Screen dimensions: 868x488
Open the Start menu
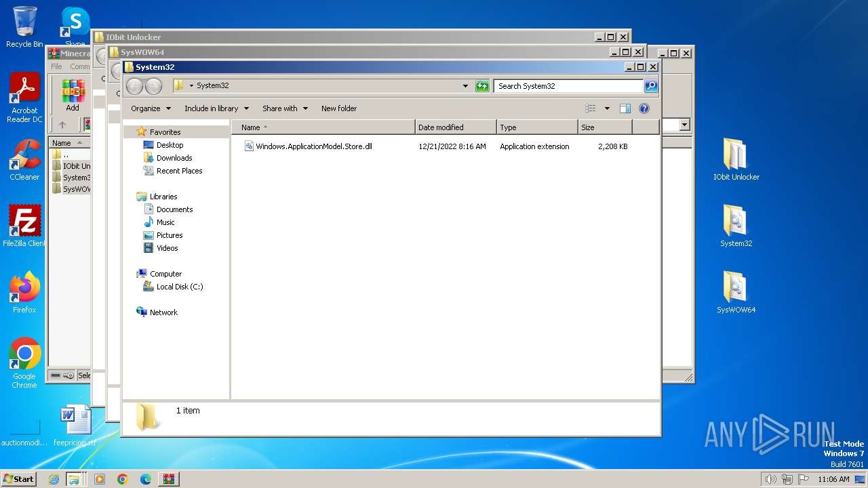19,479
